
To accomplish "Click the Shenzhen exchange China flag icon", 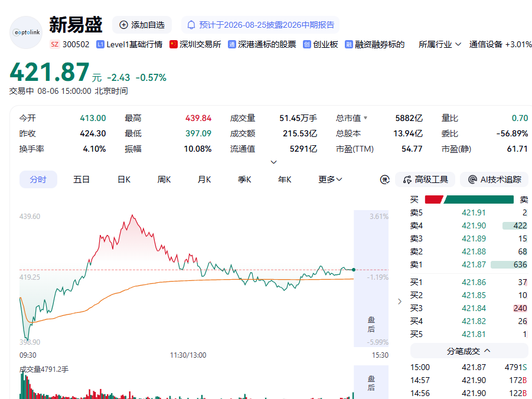I will [x=174, y=44].
